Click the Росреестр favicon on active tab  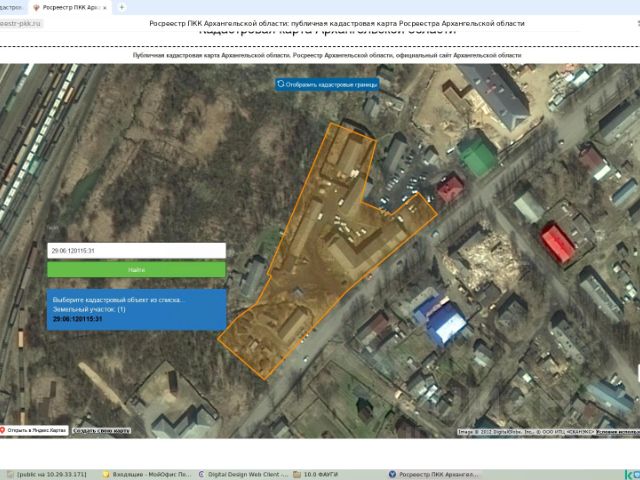[36, 7]
